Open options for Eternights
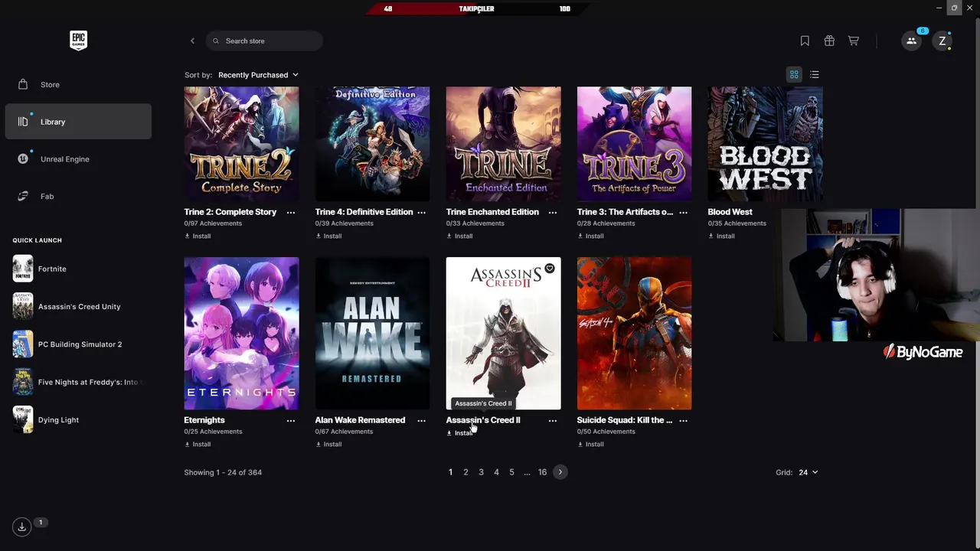Screen dimensions: 980x551 (291, 420)
